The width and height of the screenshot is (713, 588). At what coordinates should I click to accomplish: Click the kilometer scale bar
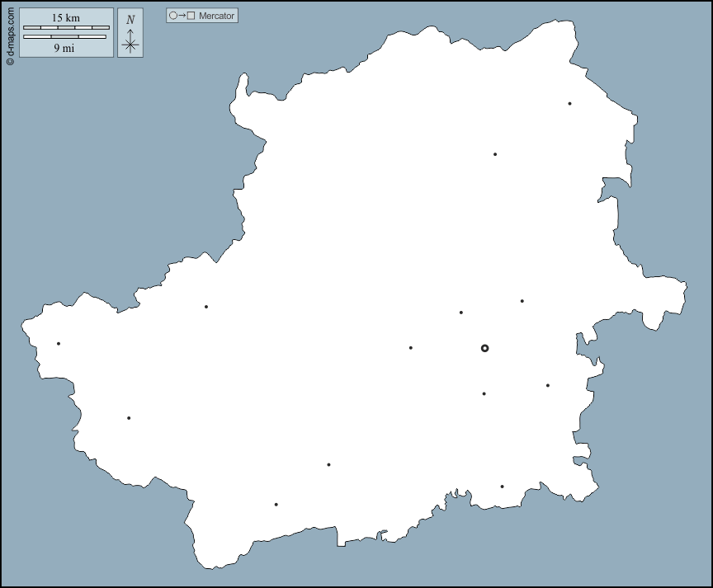[x=66, y=27]
